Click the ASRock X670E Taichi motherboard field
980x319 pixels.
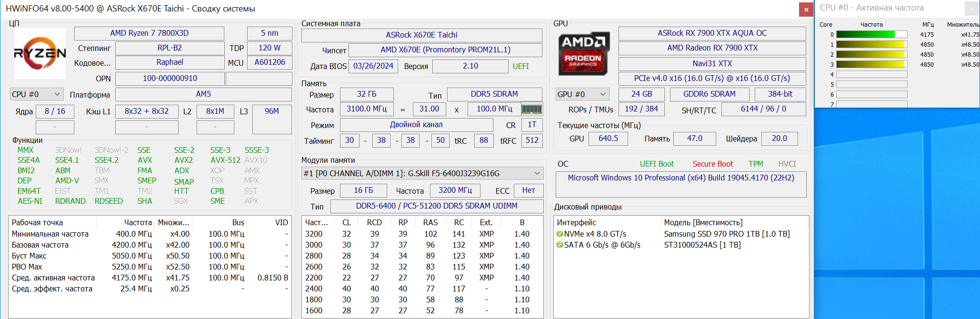pyautogui.click(x=421, y=35)
